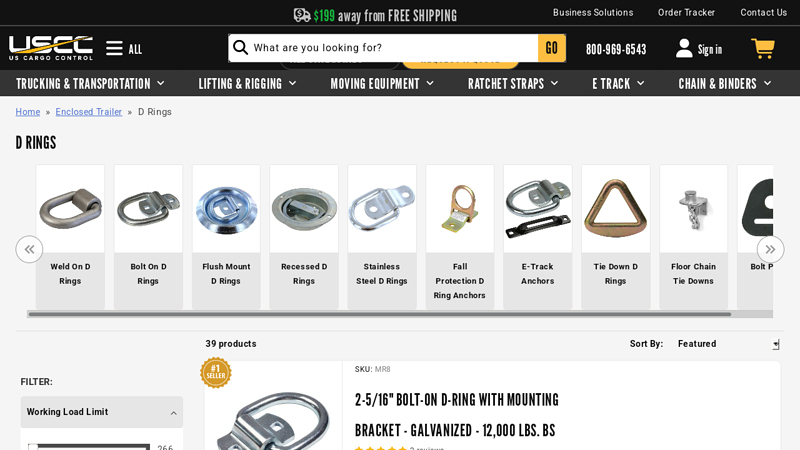Open Lifting & Rigging menu
Image resolution: width=800 pixels, height=450 pixels.
247,84
